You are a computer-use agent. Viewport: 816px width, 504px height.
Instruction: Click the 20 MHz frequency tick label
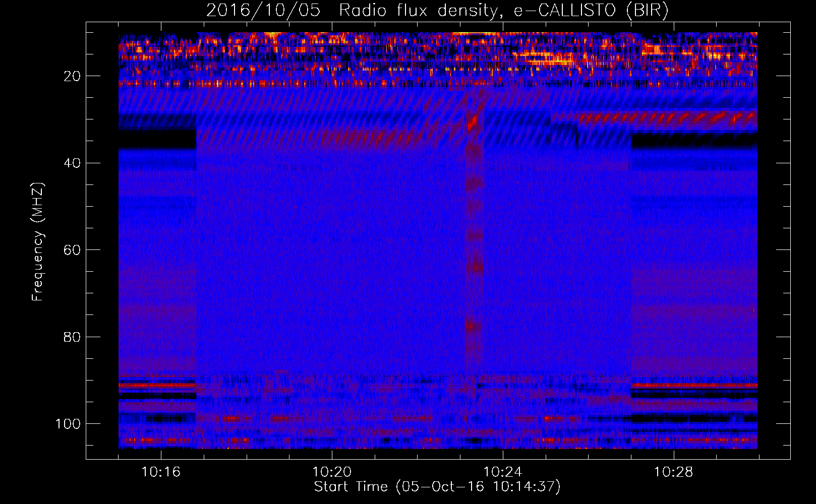pos(72,76)
